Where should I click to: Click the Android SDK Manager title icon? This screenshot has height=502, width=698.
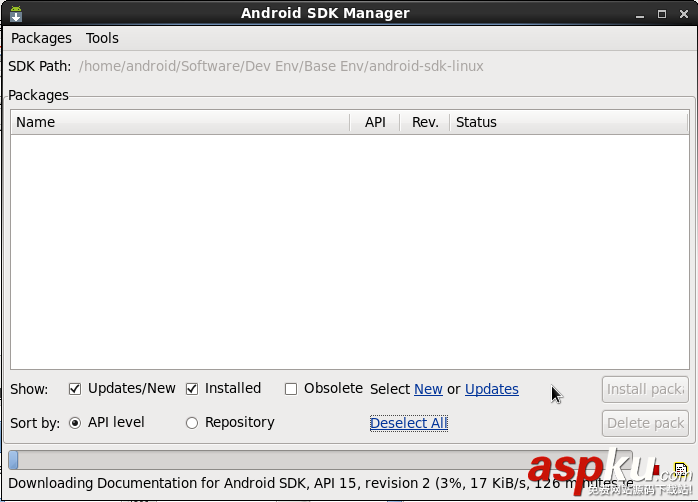tap(16, 14)
